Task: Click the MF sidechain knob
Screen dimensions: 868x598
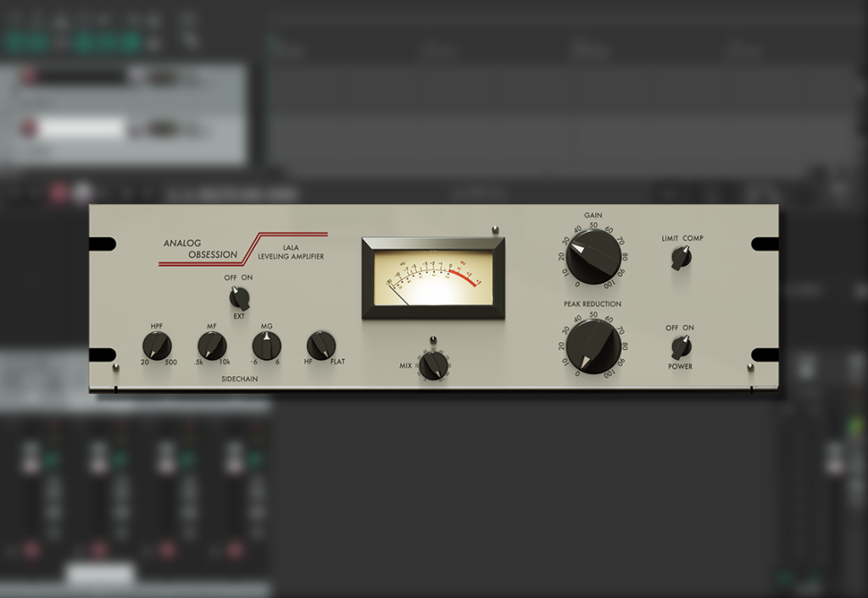Action: pyautogui.click(x=212, y=346)
